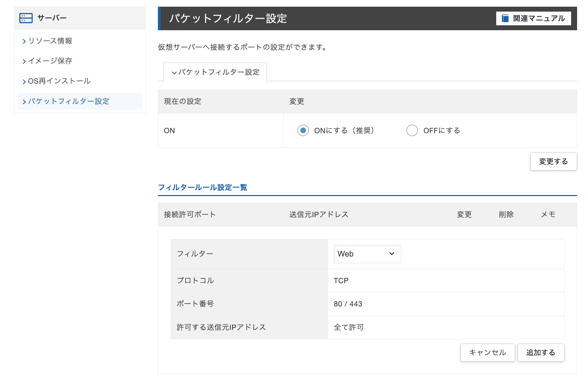
Task: Click the book icon beside 関連マニュアル
Action: coord(505,18)
